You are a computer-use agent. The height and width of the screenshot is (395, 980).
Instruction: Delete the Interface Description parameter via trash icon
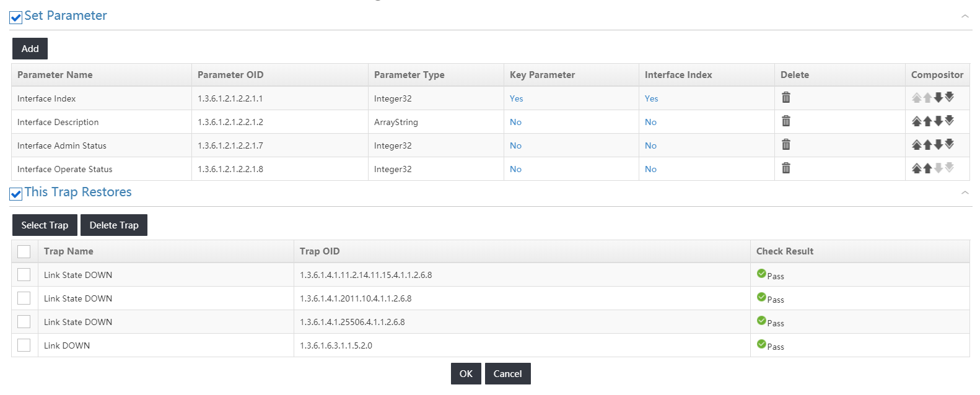click(x=785, y=121)
